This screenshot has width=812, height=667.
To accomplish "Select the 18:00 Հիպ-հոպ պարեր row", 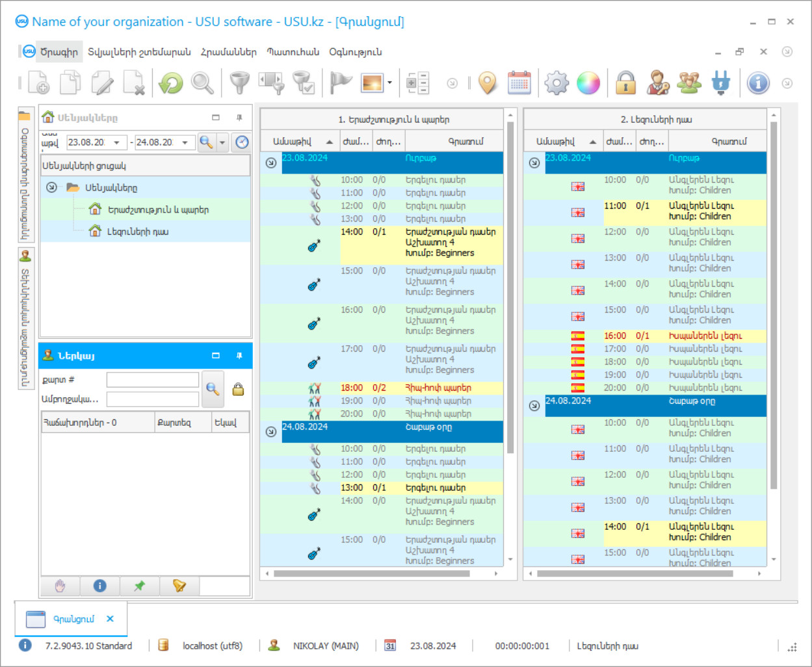I will tap(382, 388).
